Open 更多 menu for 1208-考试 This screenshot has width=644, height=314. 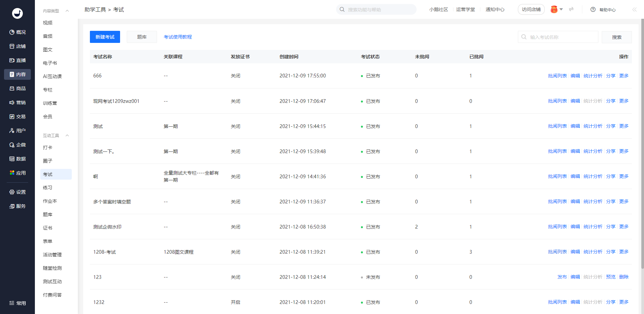coord(624,252)
